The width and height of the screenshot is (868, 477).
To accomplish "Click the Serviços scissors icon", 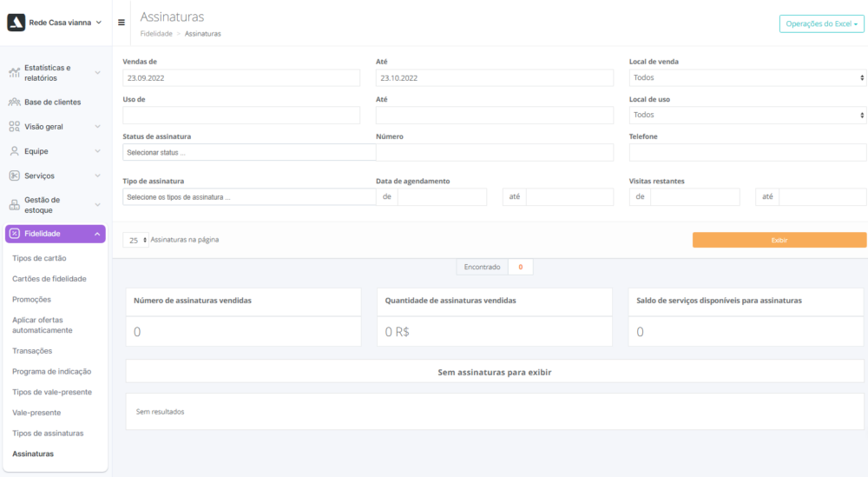I will pyautogui.click(x=15, y=176).
